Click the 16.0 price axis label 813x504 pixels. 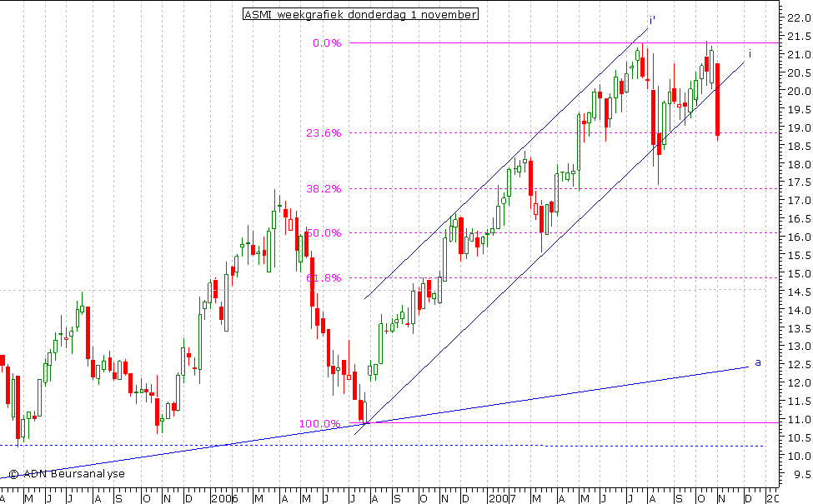[x=799, y=237]
